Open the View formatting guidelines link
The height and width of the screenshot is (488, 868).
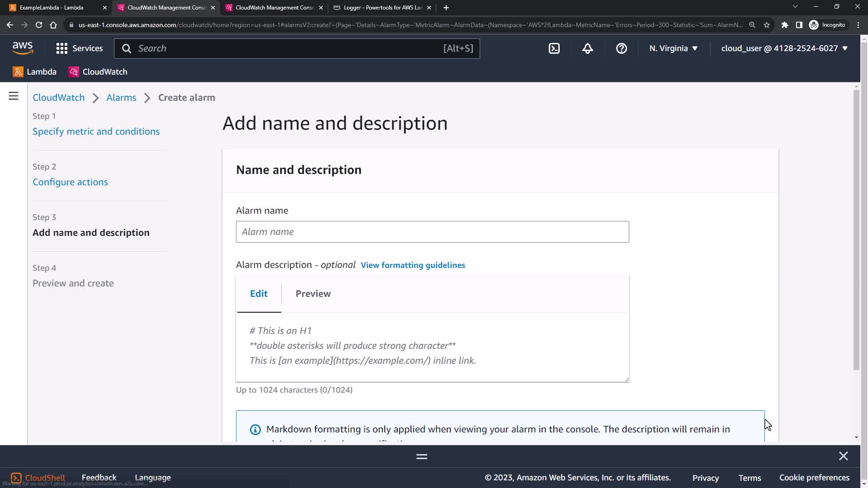[x=412, y=265]
